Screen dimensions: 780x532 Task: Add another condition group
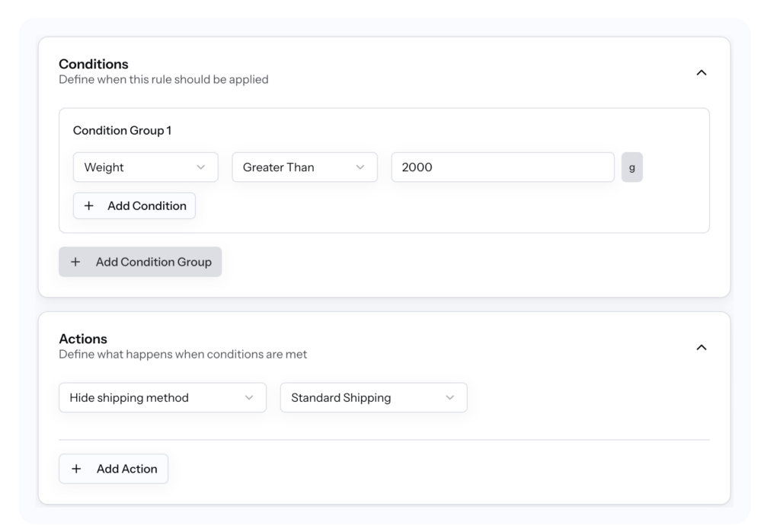pyautogui.click(x=140, y=262)
